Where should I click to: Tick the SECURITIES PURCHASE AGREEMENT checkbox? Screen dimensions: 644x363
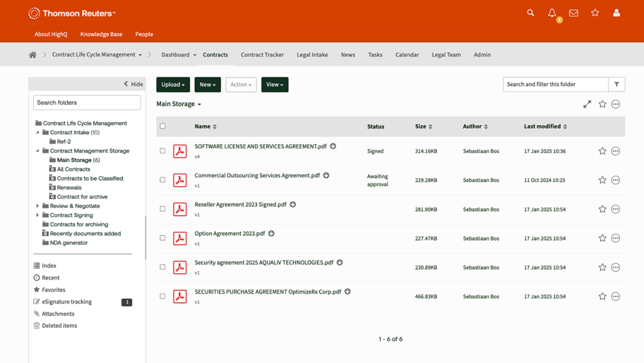[x=163, y=297]
